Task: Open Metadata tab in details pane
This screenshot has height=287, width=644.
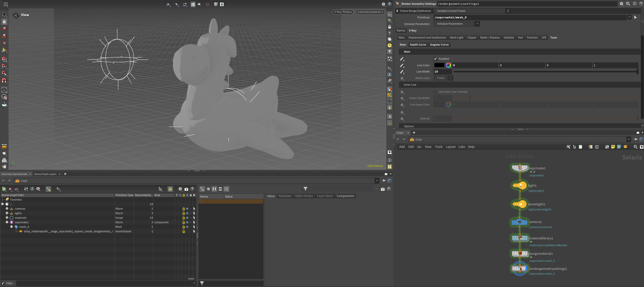Action: [x=285, y=196]
